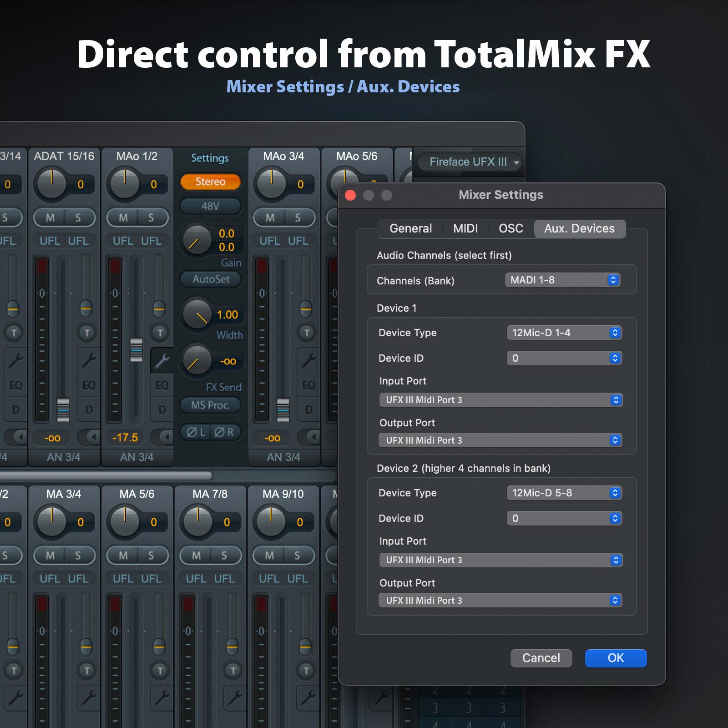
Task: Click trim T button on MAo 3/4
Action: click(x=307, y=333)
